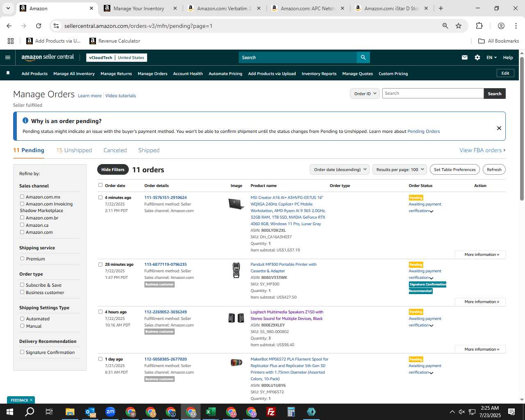Screen dimensions: 525x420
Task: Open the tab search chevron in Chrome
Action: click(8, 8)
